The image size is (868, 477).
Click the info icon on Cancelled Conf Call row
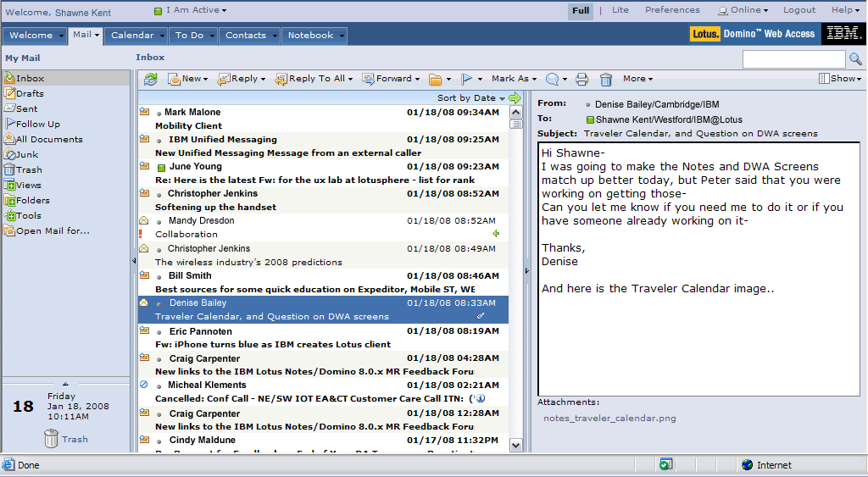481,398
